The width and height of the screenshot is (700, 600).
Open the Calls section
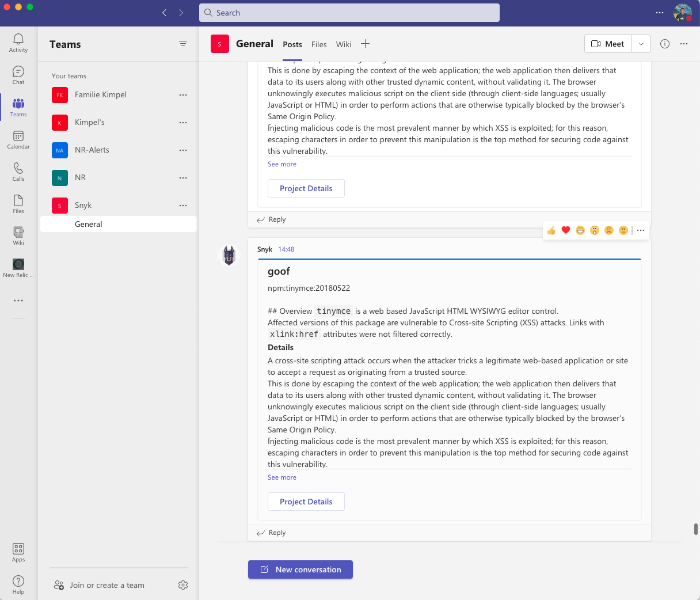(18, 172)
